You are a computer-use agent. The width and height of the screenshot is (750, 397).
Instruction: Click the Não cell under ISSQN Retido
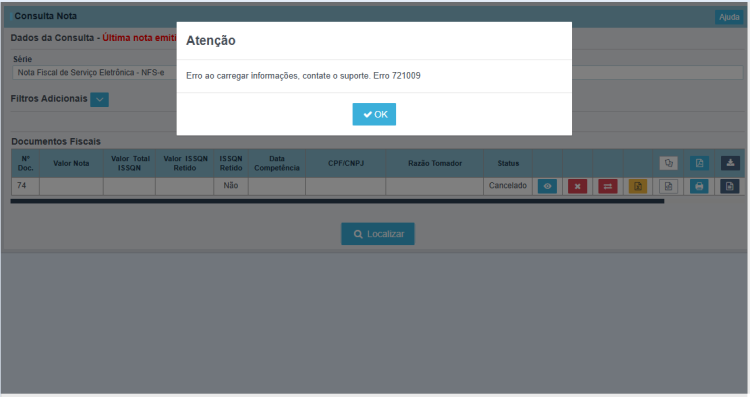click(x=231, y=186)
